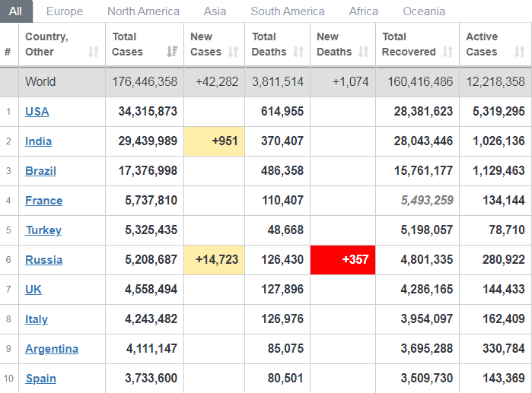The height and width of the screenshot is (393, 532).
Task: Sort by Total Deaths arrows icon
Action: tap(298, 52)
